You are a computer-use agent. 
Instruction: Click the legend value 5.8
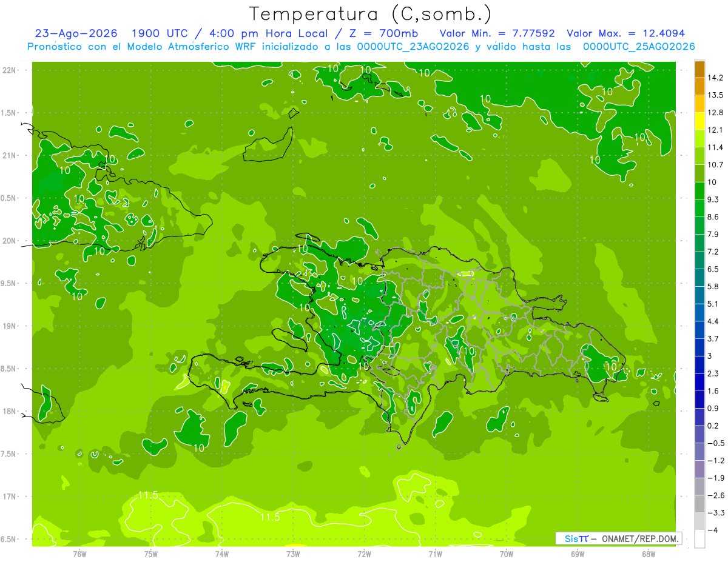click(x=713, y=286)
